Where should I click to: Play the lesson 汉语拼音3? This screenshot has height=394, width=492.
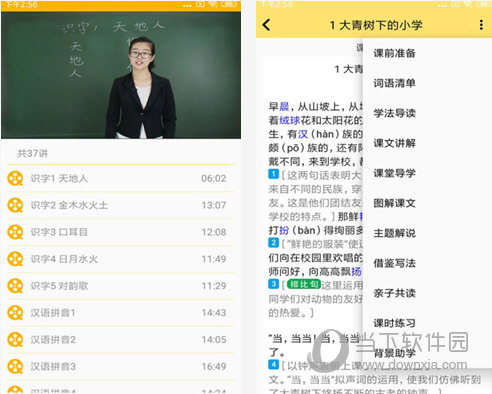tap(121, 366)
